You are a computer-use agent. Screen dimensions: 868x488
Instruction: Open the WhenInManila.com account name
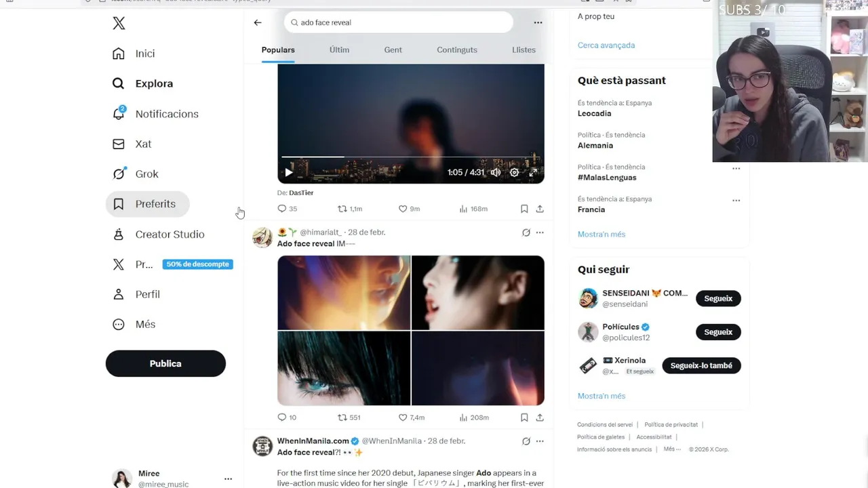[313, 441]
